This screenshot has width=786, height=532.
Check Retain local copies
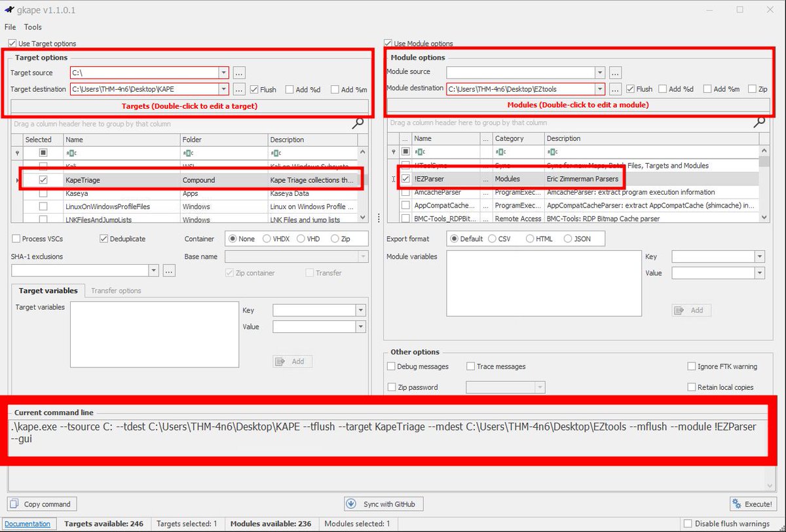692,387
